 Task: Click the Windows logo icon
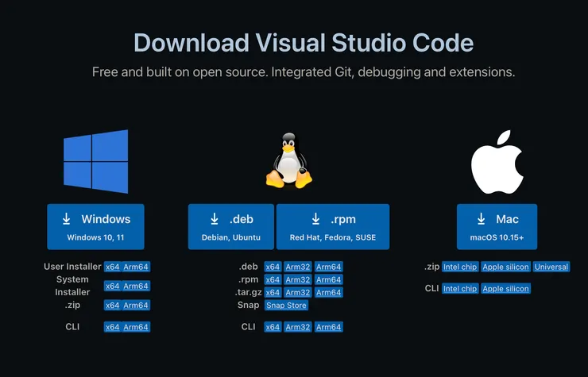tap(95, 162)
